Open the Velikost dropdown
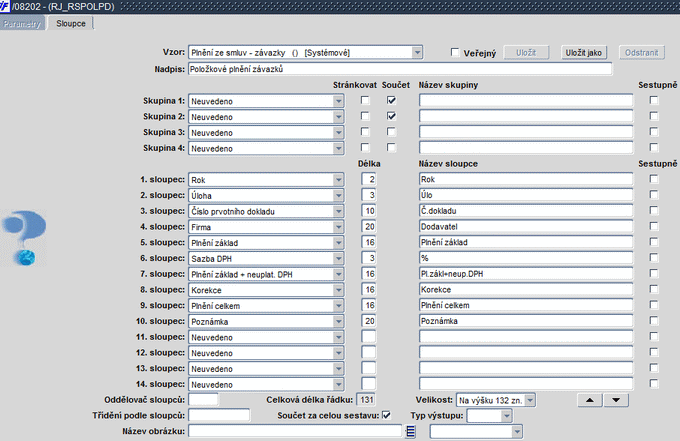This screenshot has height=441, width=680. point(530,400)
